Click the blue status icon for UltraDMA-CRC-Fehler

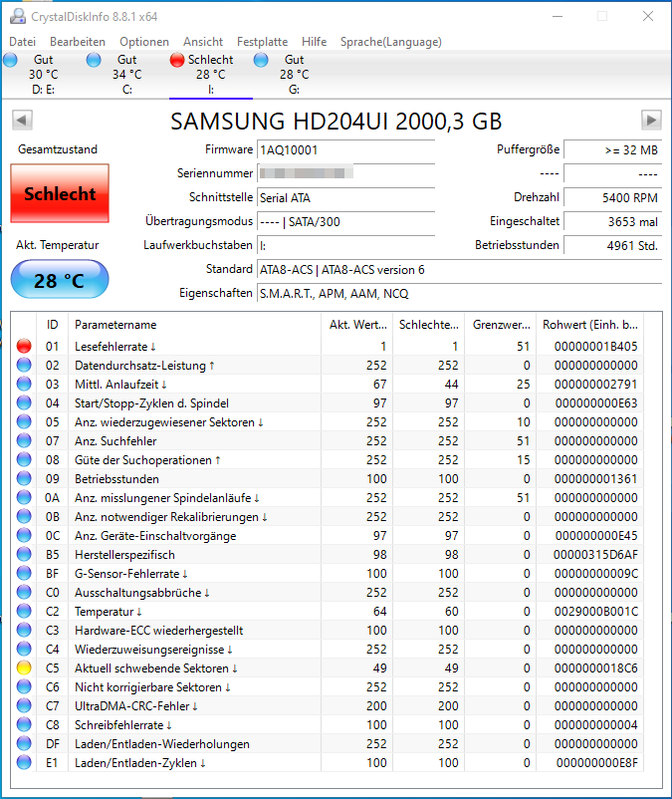[x=24, y=706]
